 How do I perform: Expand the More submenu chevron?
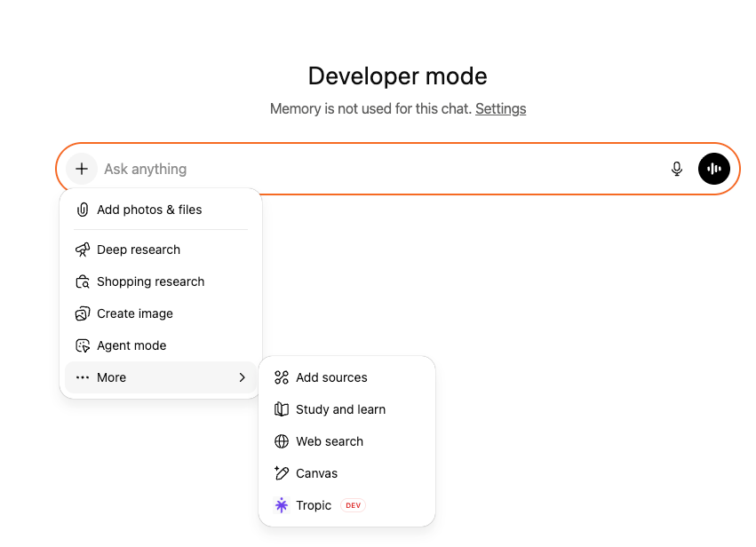(x=243, y=377)
